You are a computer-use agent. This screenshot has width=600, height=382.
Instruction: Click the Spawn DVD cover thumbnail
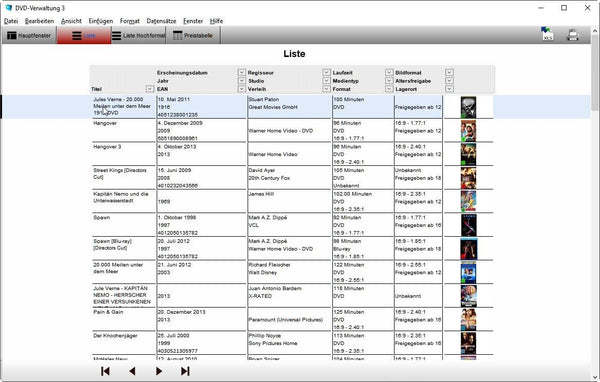click(468, 225)
